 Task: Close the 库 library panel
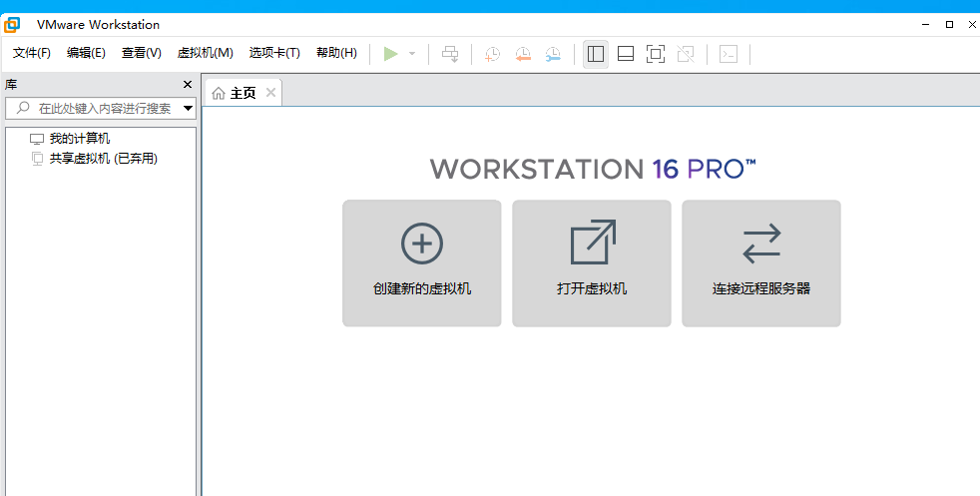188,85
